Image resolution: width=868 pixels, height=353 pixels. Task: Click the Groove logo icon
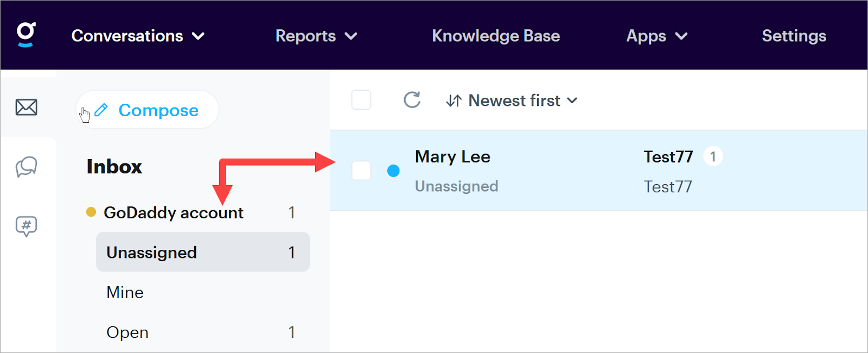point(26,34)
